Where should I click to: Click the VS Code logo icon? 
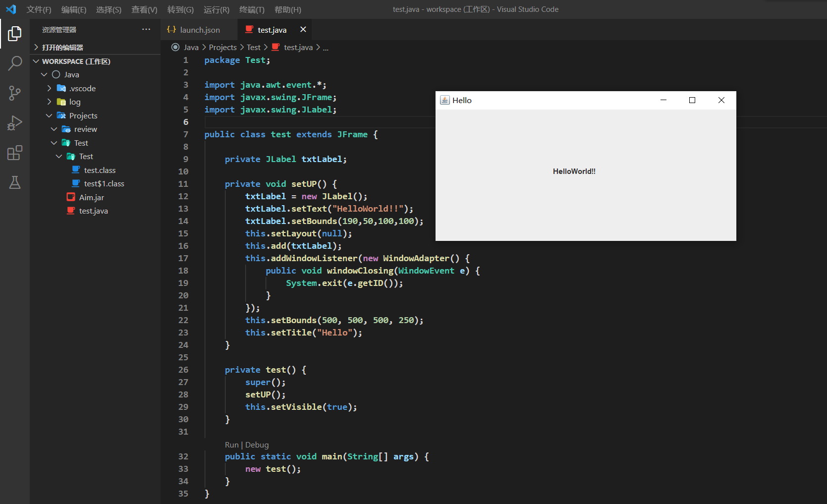(x=11, y=9)
